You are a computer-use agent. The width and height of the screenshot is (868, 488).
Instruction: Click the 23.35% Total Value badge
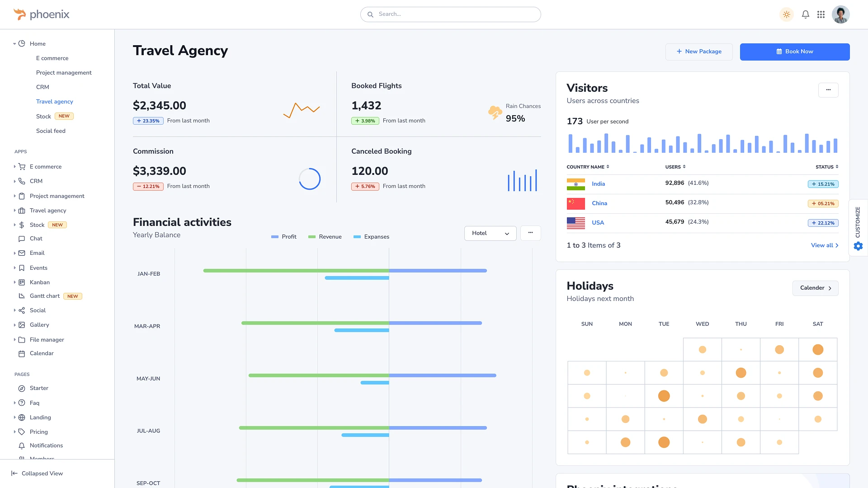pyautogui.click(x=148, y=121)
